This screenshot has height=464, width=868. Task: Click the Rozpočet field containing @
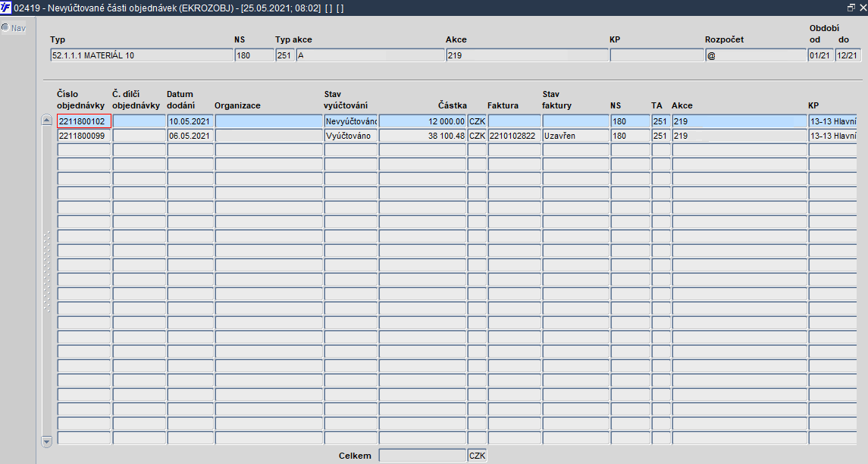click(x=756, y=55)
